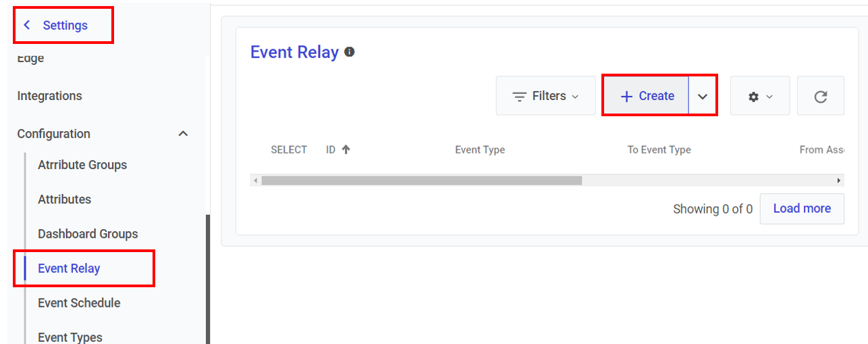Click the back arrow beside Settings
The image size is (868, 344).
(x=27, y=25)
